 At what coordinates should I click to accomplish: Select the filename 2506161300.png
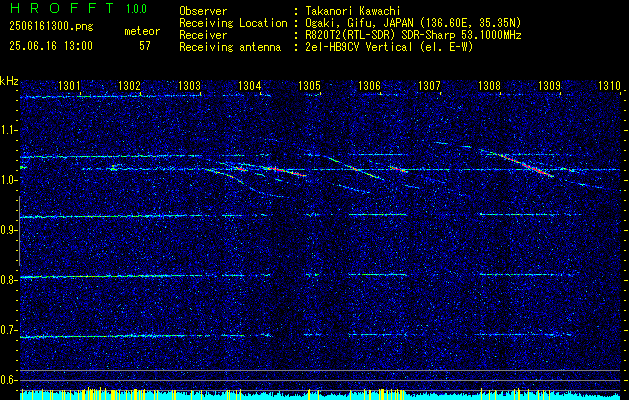(51, 27)
